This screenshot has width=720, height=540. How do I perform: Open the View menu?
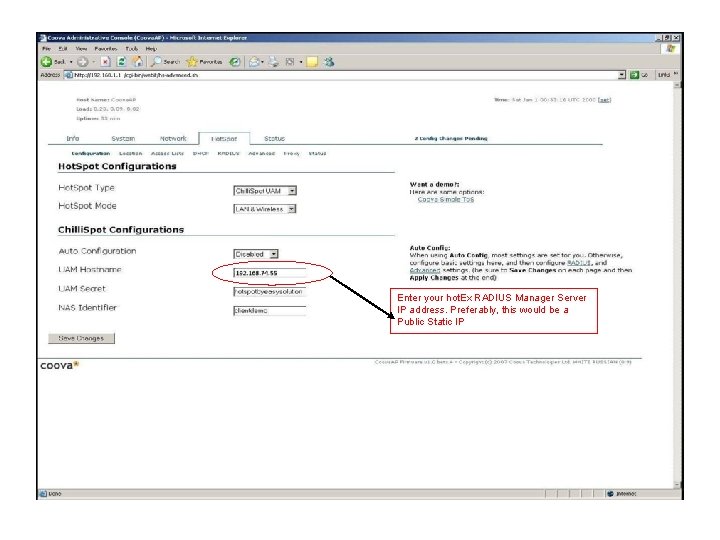click(81, 49)
